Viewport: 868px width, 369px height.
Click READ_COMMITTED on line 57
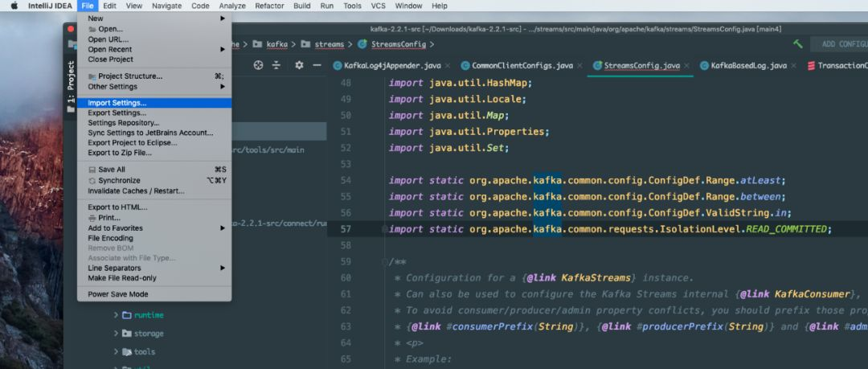pyautogui.click(x=786, y=229)
